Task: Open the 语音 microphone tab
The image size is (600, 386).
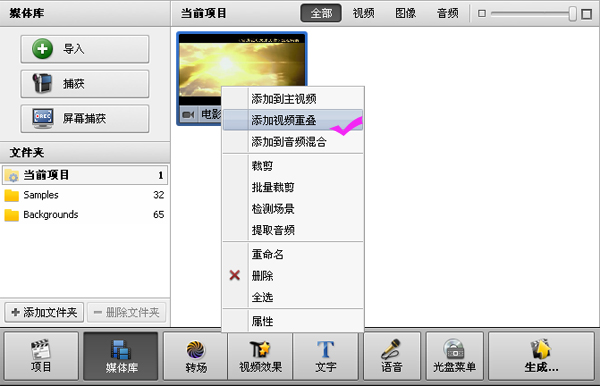Action: [392, 356]
